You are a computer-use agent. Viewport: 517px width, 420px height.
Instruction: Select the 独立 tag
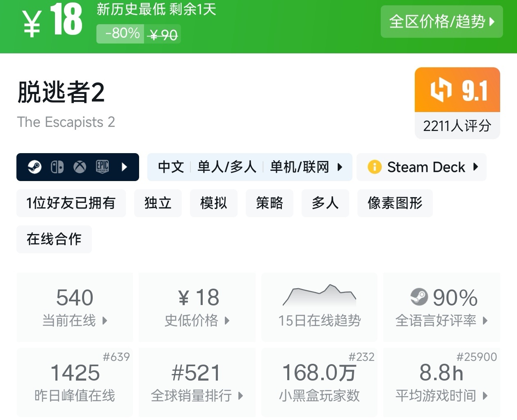[x=158, y=203]
